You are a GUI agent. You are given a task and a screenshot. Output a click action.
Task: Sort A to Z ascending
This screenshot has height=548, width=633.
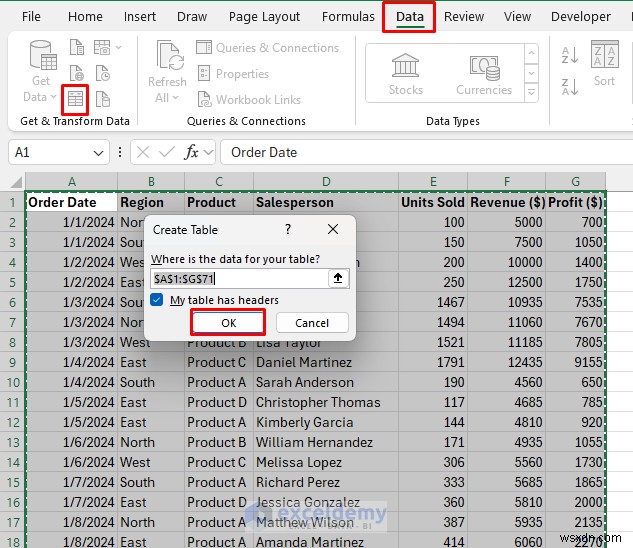click(570, 55)
